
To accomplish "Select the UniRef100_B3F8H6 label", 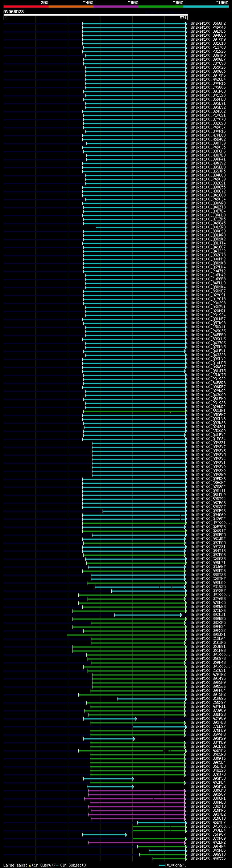I will coord(208,151).
